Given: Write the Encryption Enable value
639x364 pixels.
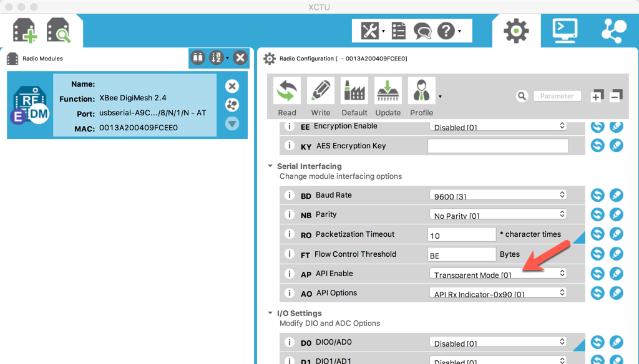Looking at the screenshot, I should coord(616,127).
